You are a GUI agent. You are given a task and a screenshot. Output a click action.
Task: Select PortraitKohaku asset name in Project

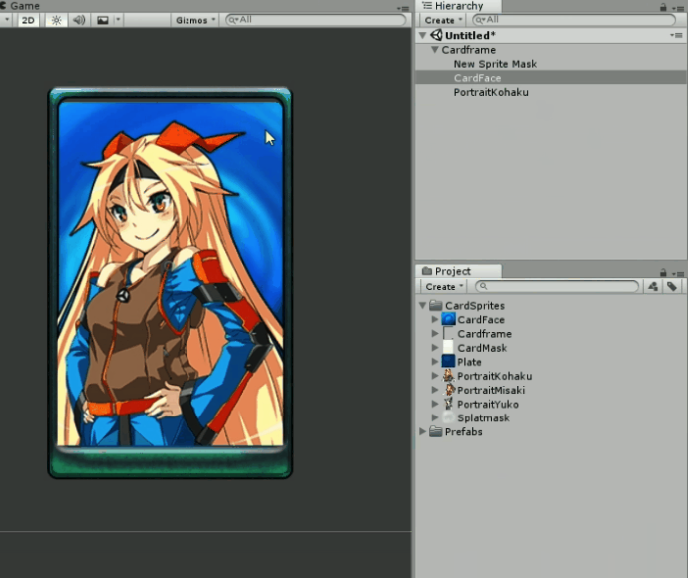[494, 376]
